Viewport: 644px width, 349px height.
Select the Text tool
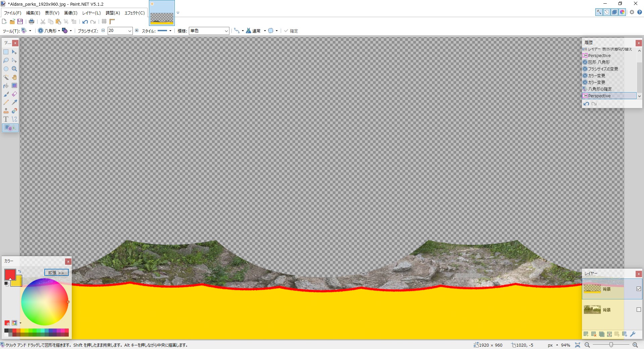(x=6, y=119)
